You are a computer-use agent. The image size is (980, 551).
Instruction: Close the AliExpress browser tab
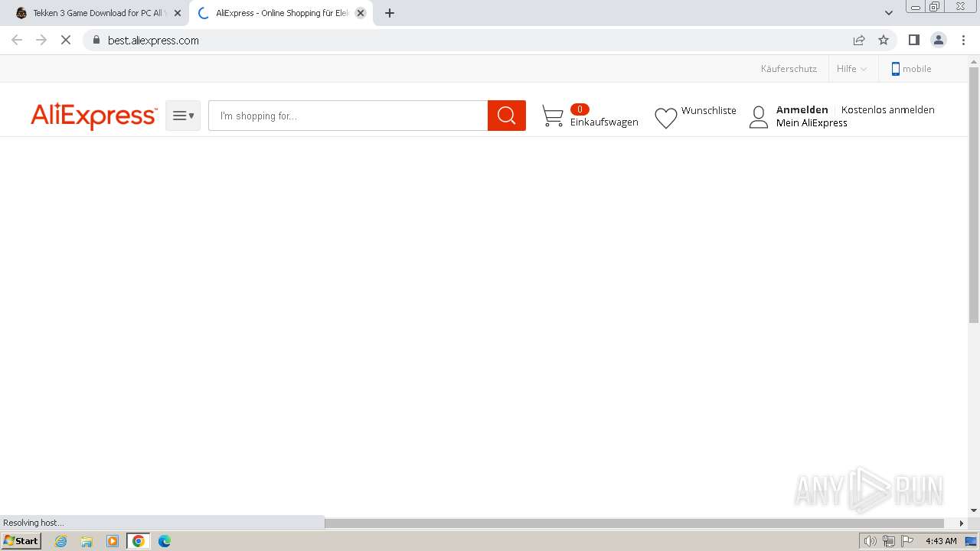(x=361, y=13)
